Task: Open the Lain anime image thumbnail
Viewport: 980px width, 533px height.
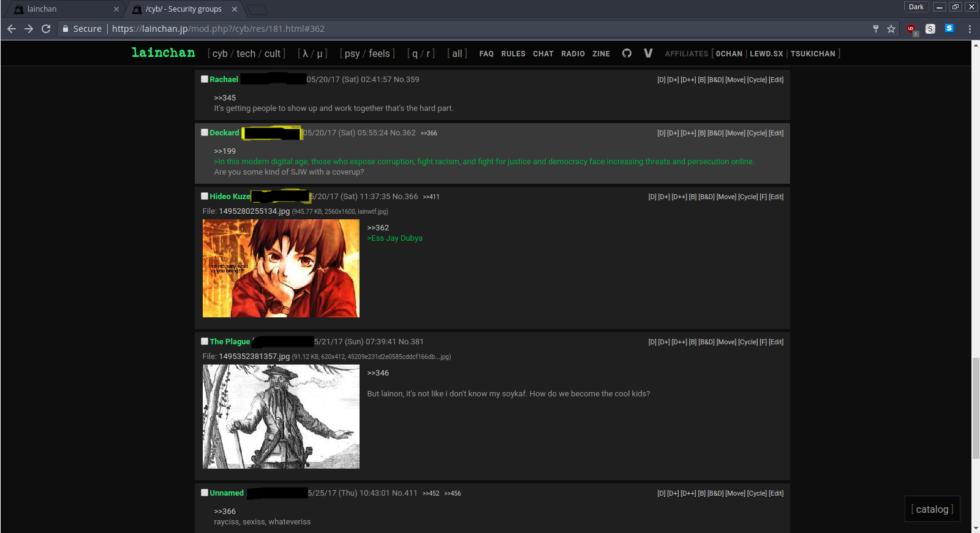Action: click(x=281, y=268)
